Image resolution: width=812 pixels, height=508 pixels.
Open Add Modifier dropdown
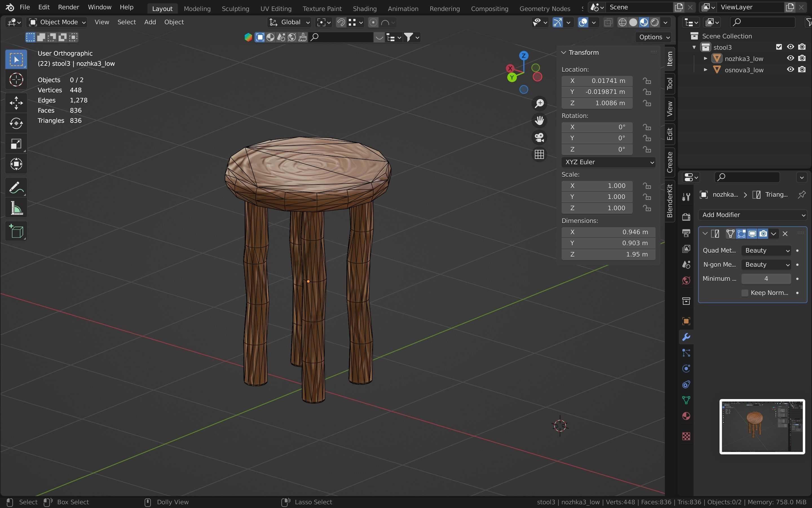point(753,215)
